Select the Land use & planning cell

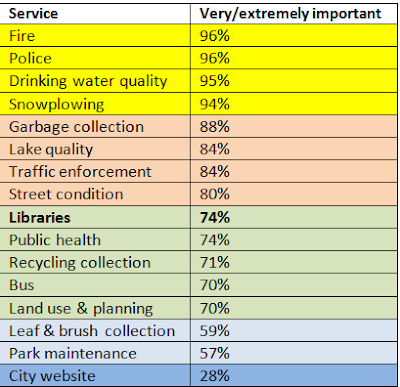tap(95, 308)
